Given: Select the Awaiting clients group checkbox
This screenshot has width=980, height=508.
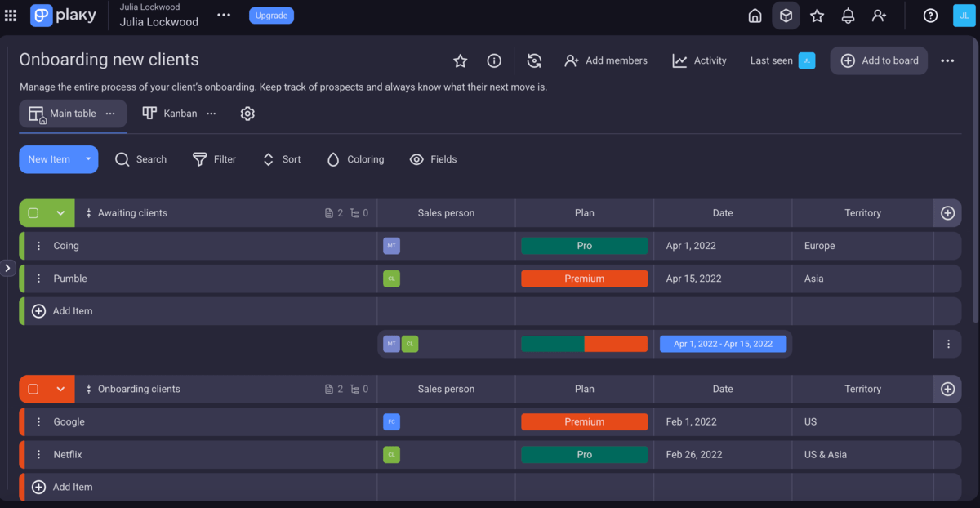Looking at the screenshot, I should [x=34, y=212].
